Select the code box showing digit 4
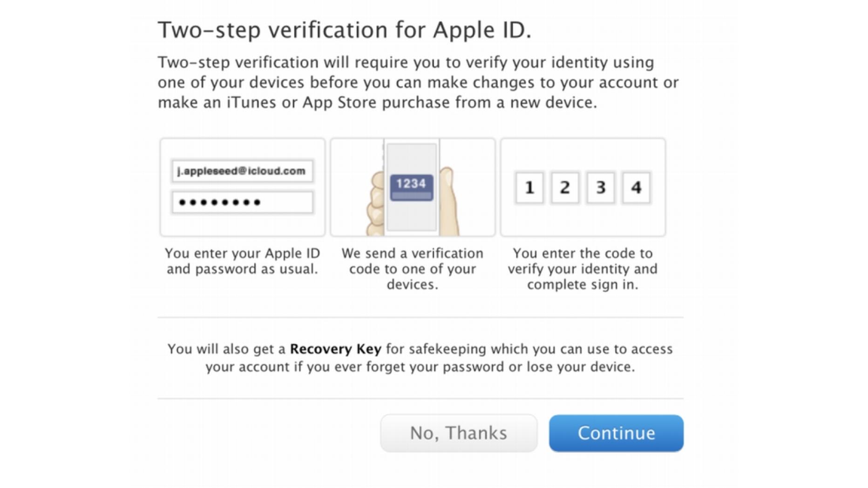 (636, 187)
